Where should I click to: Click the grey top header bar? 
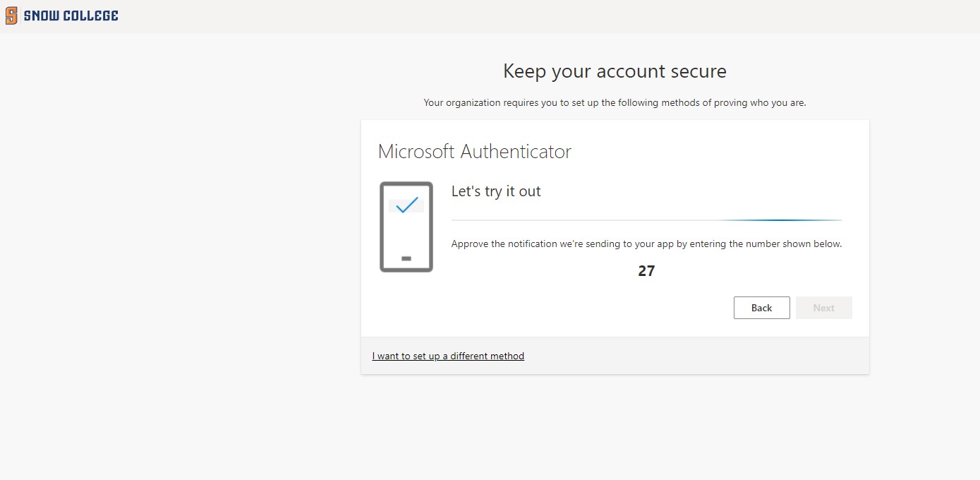[494, 16]
